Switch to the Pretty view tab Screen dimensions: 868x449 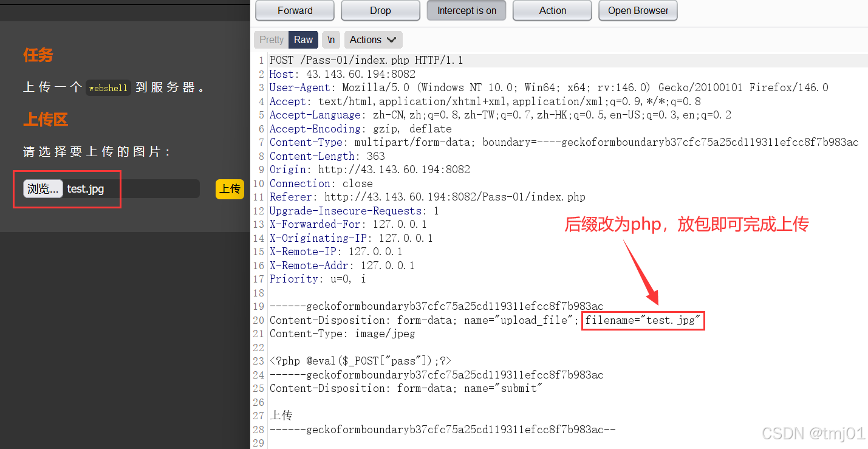(272, 39)
